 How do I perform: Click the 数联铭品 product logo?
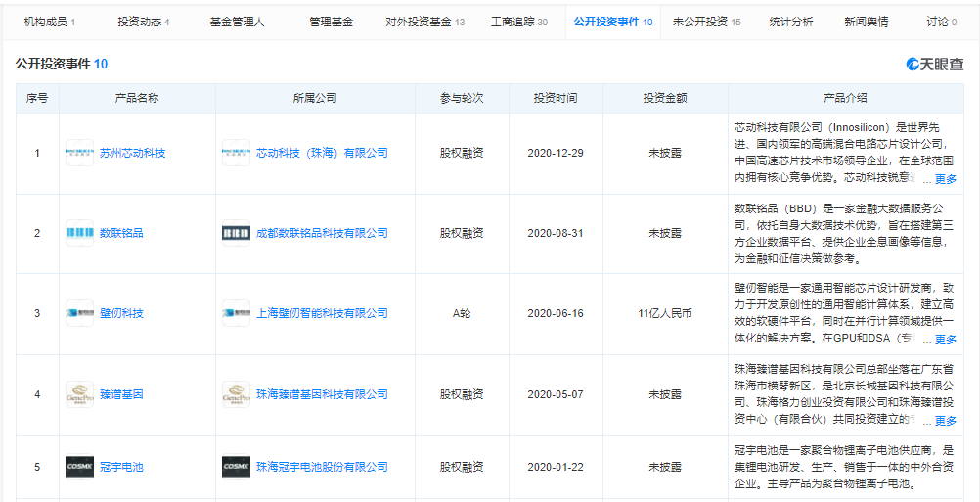[x=79, y=233]
